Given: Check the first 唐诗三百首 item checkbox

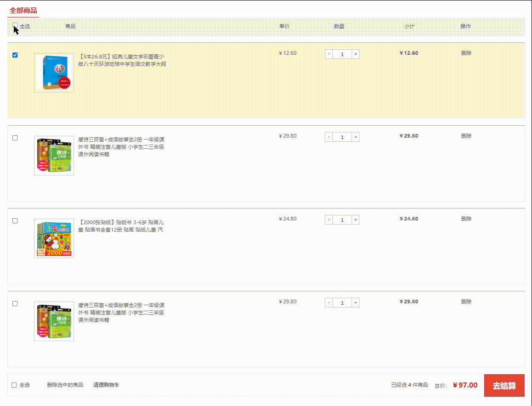Looking at the screenshot, I should 15,138.
